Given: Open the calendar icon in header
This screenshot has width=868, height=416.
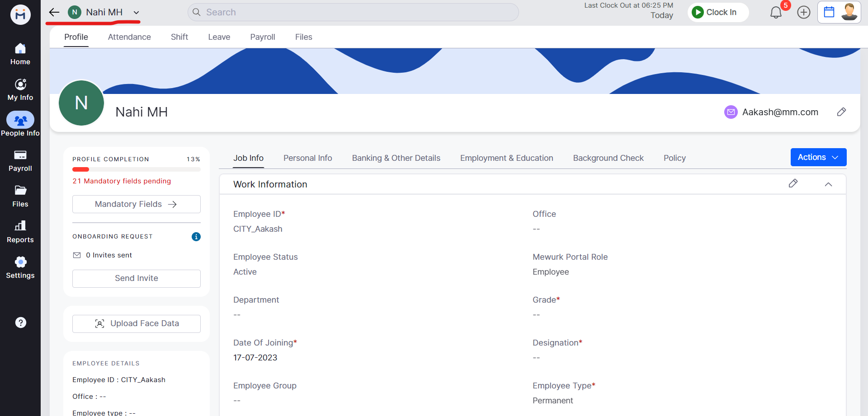Looking at the screenshot, I should [829, 12].
